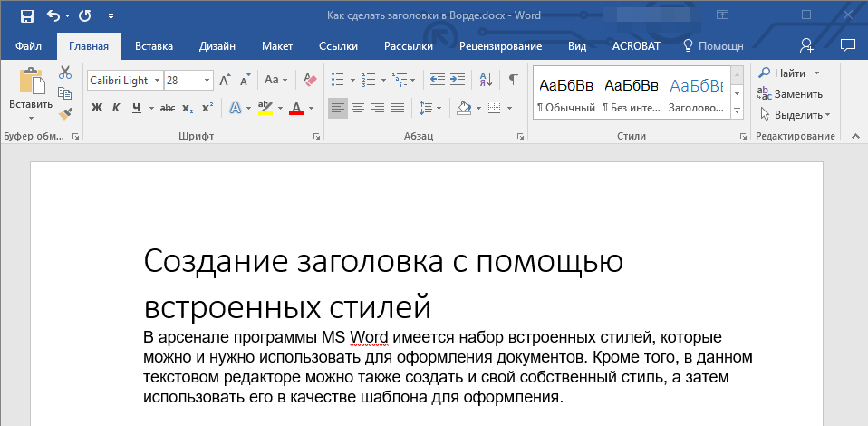Apply the Text Effects outlined A icon
This screenshot has height=426, width=868.
[236, 108]
